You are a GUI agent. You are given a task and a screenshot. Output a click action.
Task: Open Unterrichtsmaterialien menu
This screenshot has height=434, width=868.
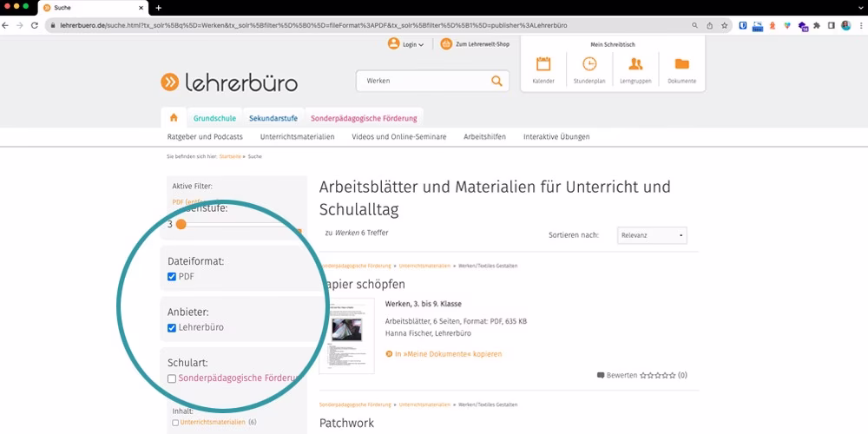click(x=297, y=137)
